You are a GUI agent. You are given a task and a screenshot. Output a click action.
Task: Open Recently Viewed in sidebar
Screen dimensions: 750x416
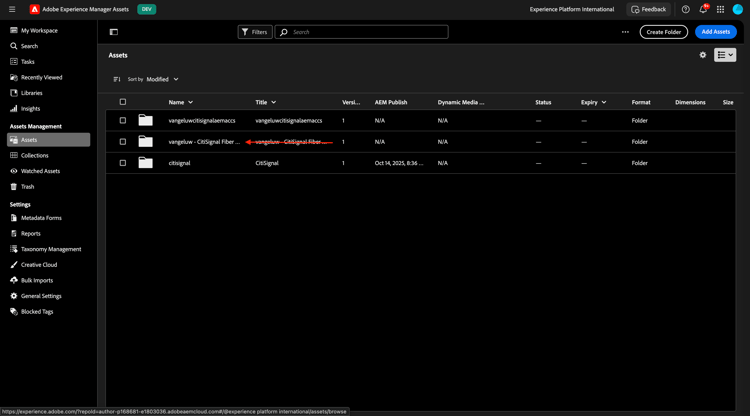42,77
